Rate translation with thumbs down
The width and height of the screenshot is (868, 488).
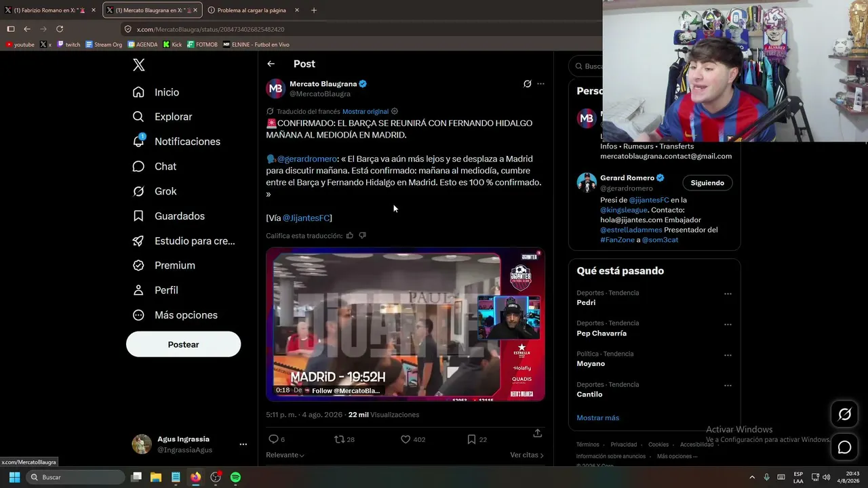coord(362,235)
